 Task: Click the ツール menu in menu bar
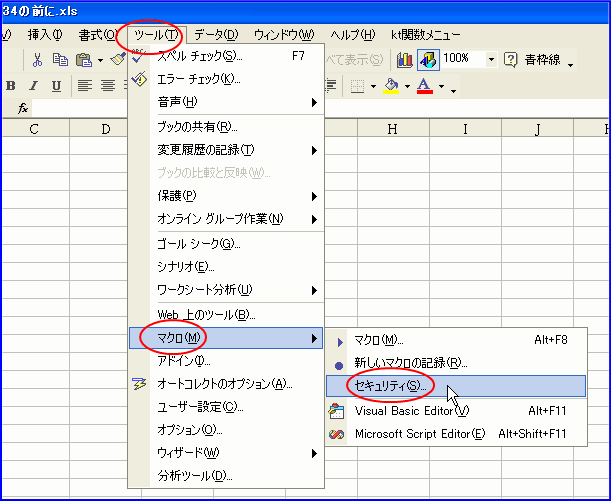pos(155,35)
